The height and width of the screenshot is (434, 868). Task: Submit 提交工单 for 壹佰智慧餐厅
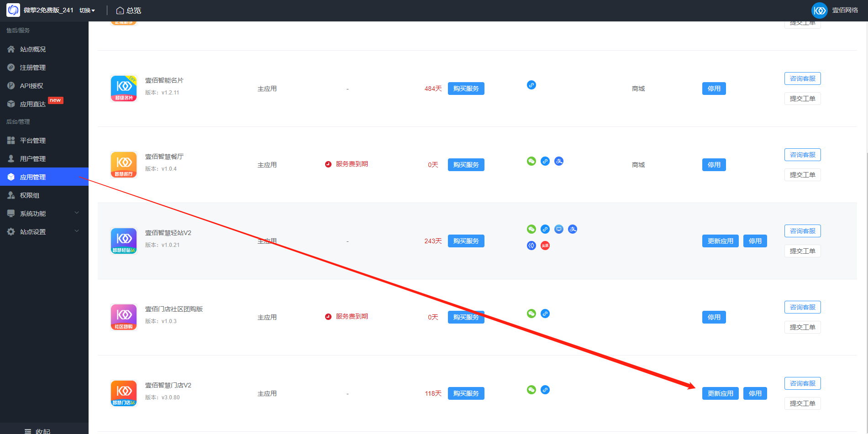[802, 175]
